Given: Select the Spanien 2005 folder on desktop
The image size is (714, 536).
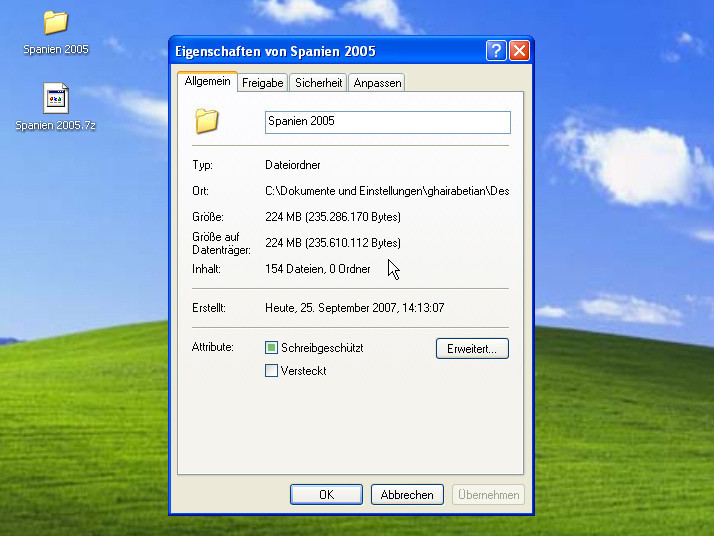Looking at the screenshot, I should point(56,23).
